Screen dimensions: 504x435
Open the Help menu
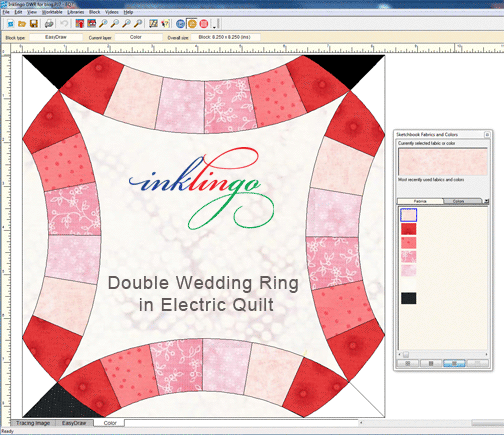(x=128, y=12)
